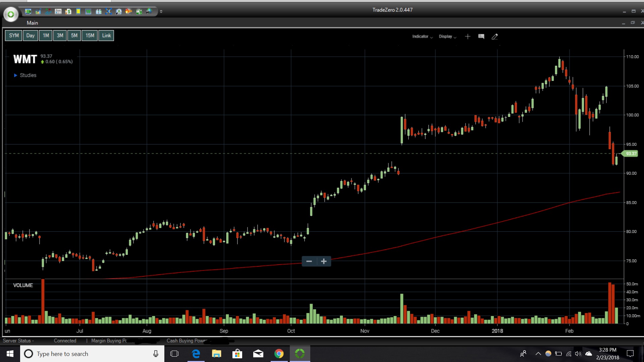Activate the crosshair plus tool
The image size is (644, 362).
click(x=468, y=37)
